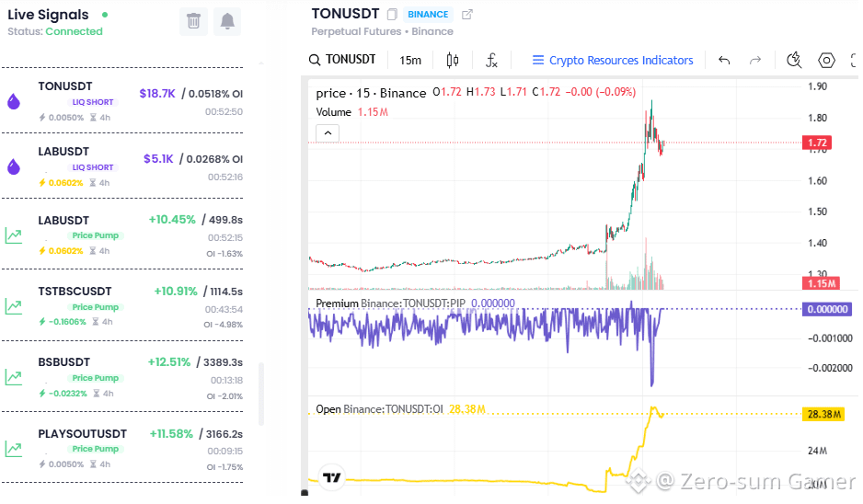The height and width of the screenshot is (504, 863).
Task: Open the fx indicators menu
Action: pos(491,60)
